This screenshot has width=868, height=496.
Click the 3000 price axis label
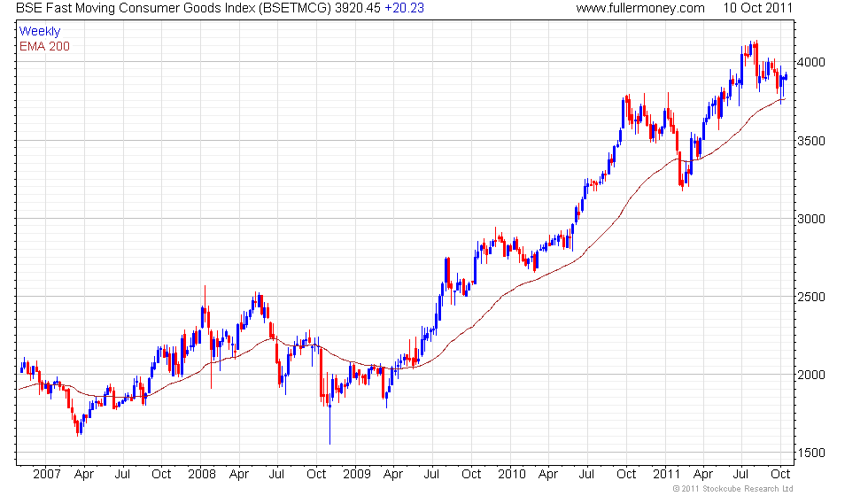811,219
